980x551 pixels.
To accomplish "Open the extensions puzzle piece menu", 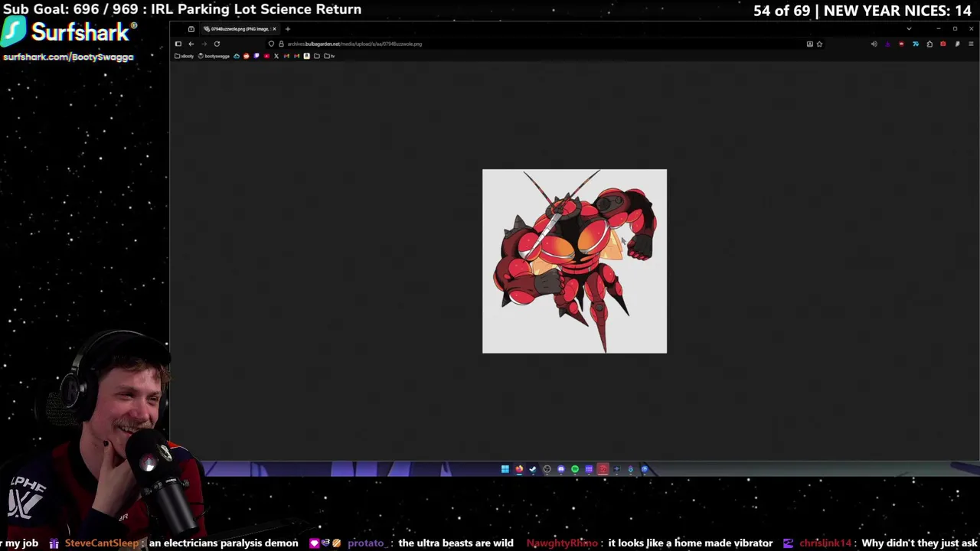I will coord(929,44).
